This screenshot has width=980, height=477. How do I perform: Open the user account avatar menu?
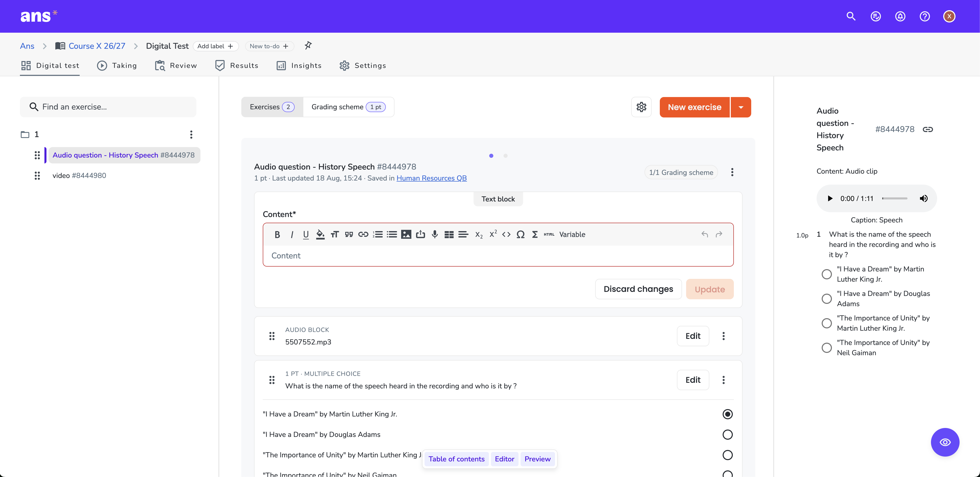(949, 16)
